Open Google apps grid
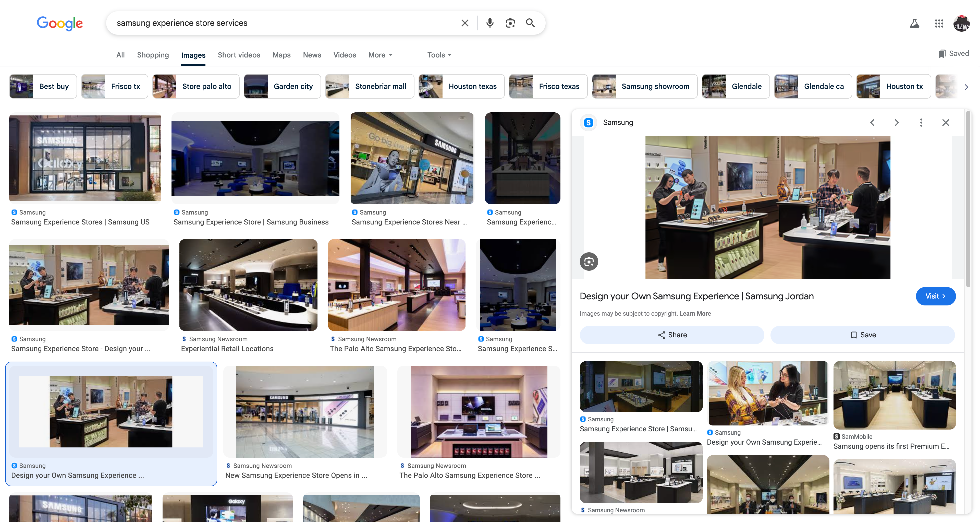Viewport: 980px width, 522px height. point(939,23)
